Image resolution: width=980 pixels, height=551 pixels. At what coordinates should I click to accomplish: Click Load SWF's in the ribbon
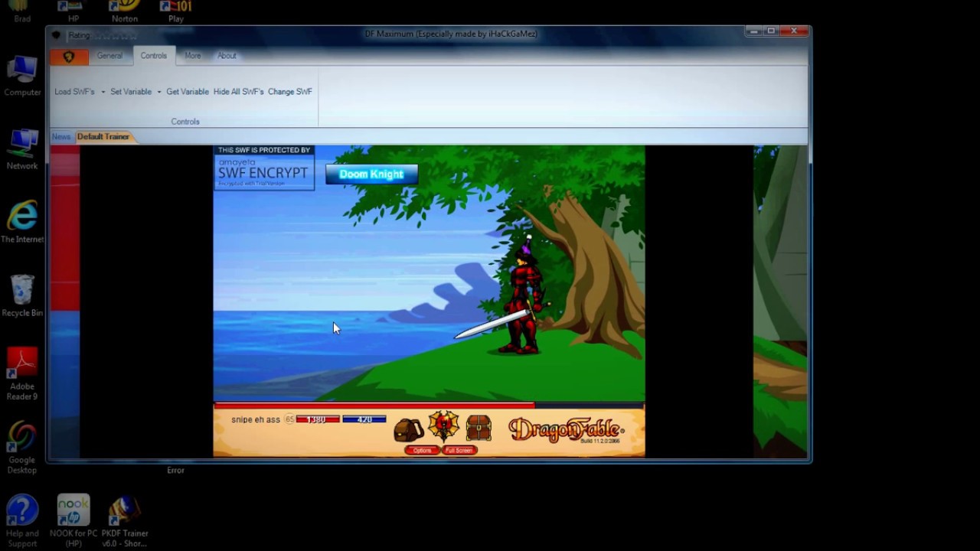click(x=74, y=92)
